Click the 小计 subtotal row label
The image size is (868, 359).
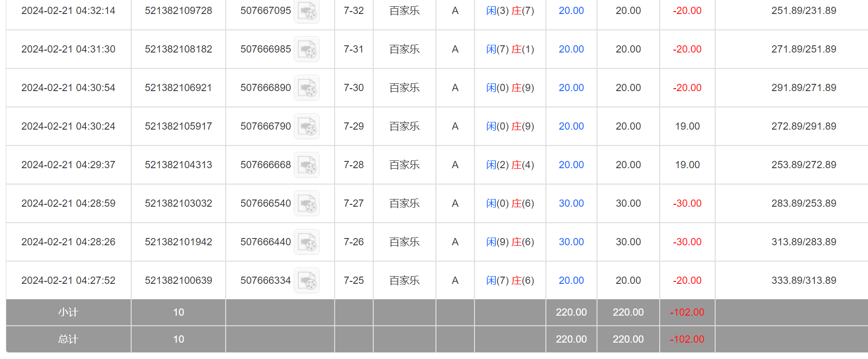tap(68, 312)
